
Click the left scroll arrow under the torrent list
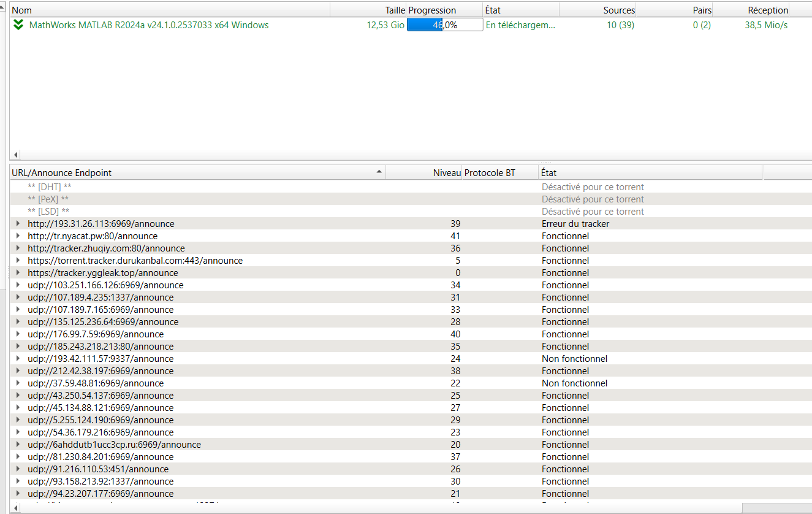click(x=16, y=155)
